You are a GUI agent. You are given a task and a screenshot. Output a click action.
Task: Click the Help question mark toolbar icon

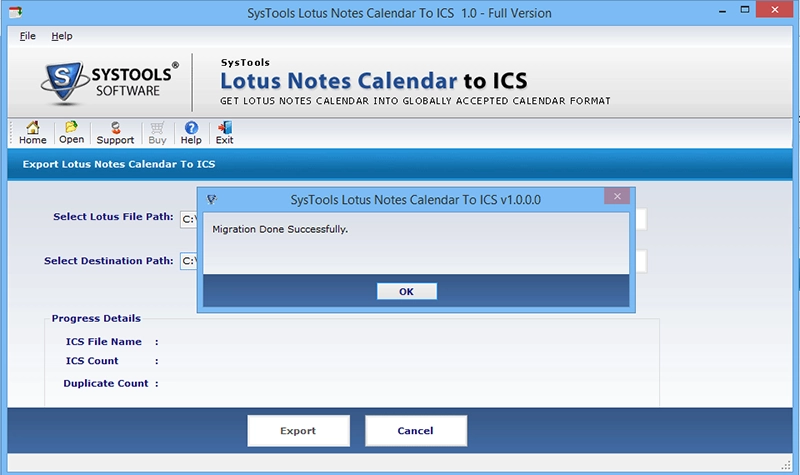[191, 133]
